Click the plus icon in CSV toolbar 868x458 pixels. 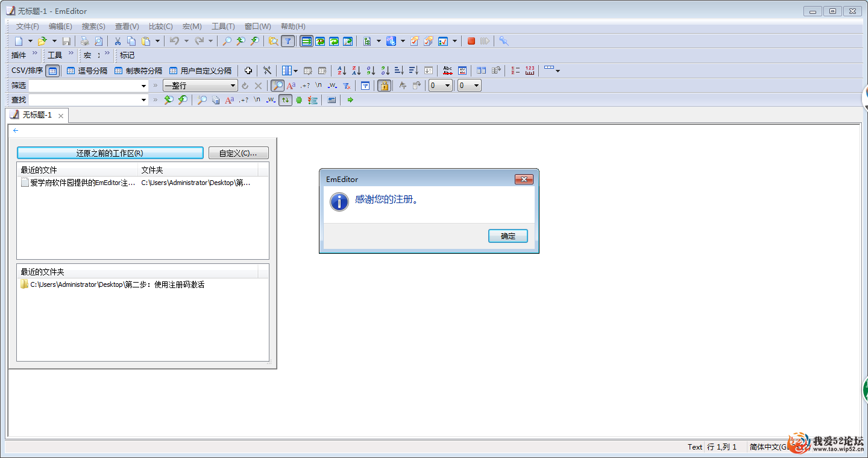point(248,71)
